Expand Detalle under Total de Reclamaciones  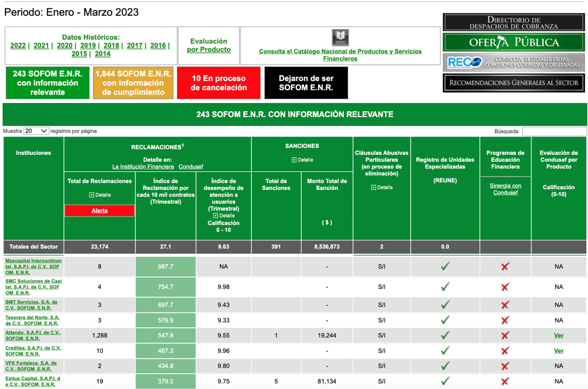click(x=100, y=195)
